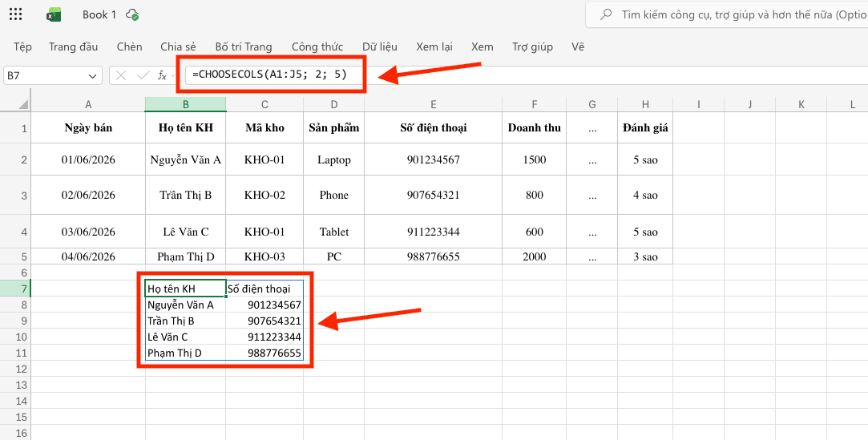Click cell 'KHO-02'
This screenshot has width=868, height=440.
264,195
